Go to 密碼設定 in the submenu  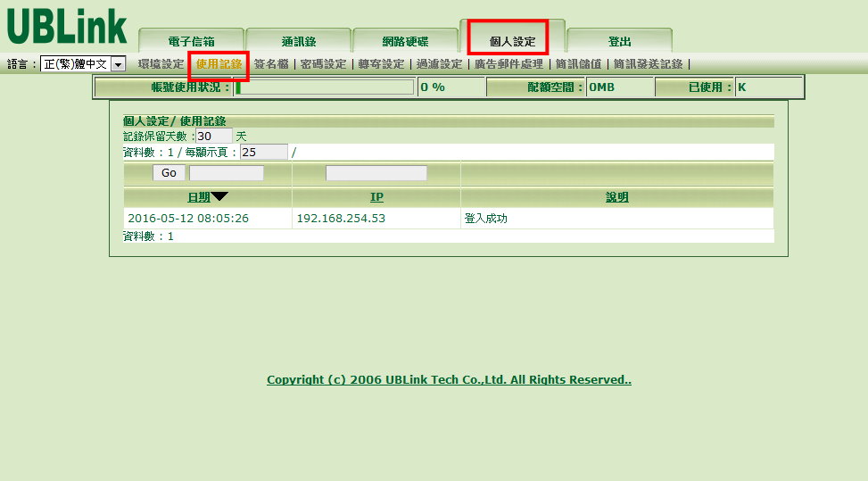point(323,64)
